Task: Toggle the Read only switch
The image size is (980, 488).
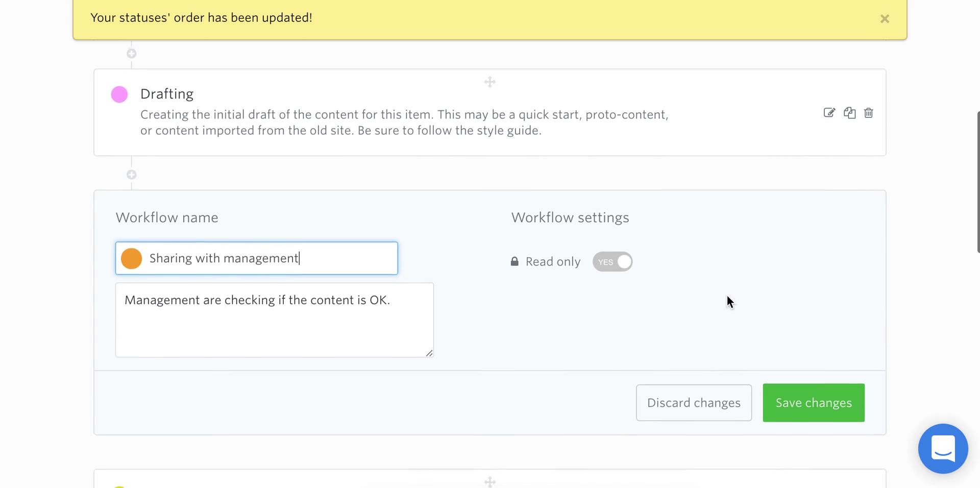Action: (x=612, y=262)
